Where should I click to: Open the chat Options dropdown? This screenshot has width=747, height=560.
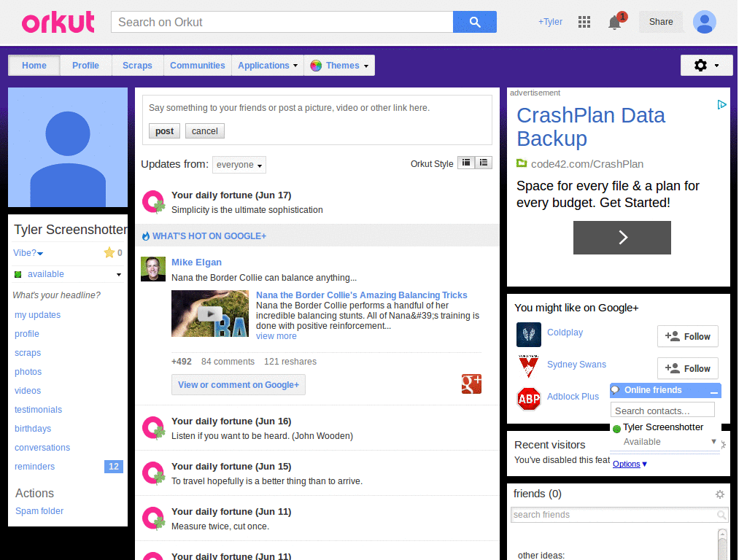pos(630,464)
